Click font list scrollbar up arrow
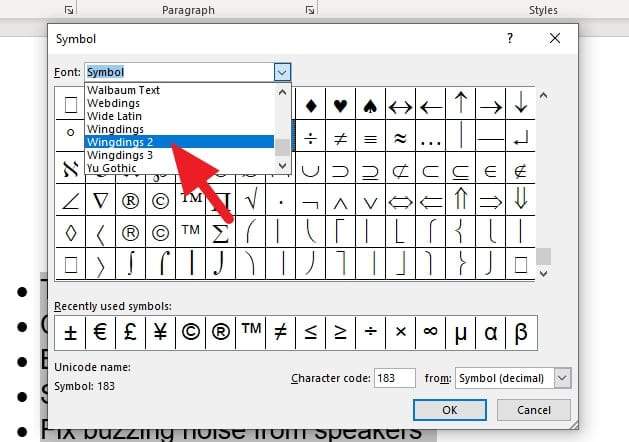This screenshot has height=442, width=629. pyautogui.click(x=282, y=92)
